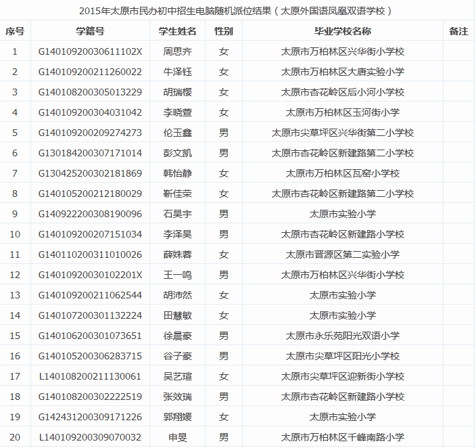
Task: Select the 性别 column header
Action: pos(224,31)
